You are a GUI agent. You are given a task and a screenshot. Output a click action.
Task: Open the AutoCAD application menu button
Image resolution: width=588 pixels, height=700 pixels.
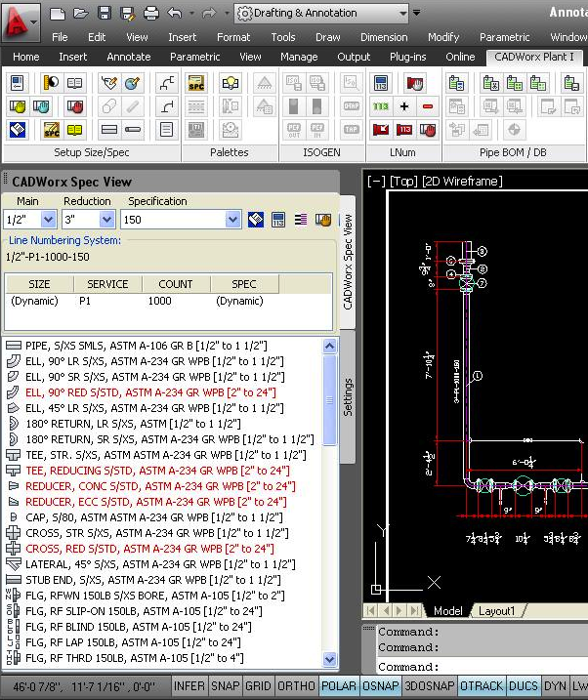click(20, 21)
